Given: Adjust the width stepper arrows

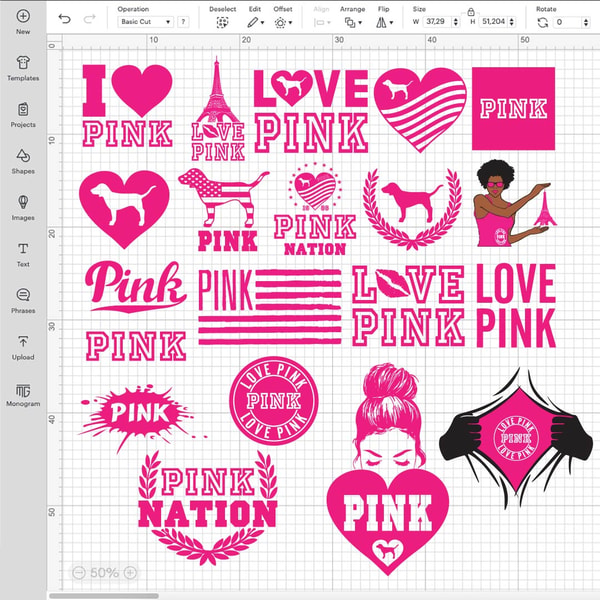Looking at the screenshot, I should coord(455,22).
